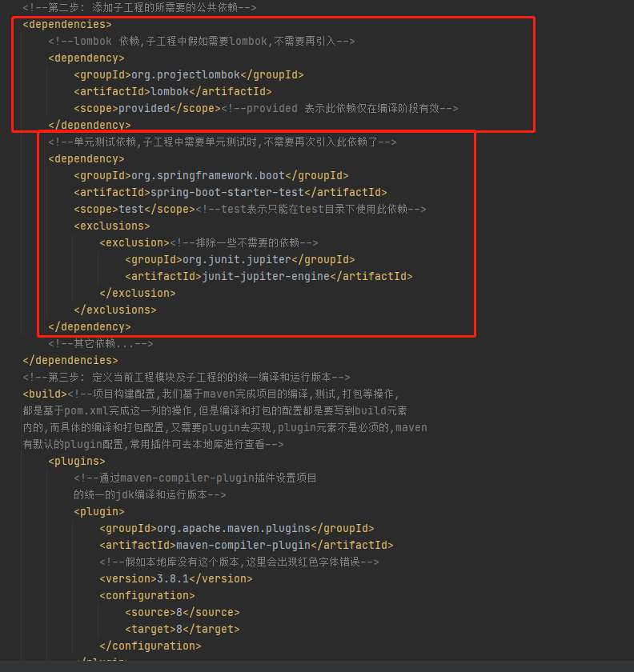
Task: Click comment line starting 有默认的plugin配置
Action: pos(153,445)
